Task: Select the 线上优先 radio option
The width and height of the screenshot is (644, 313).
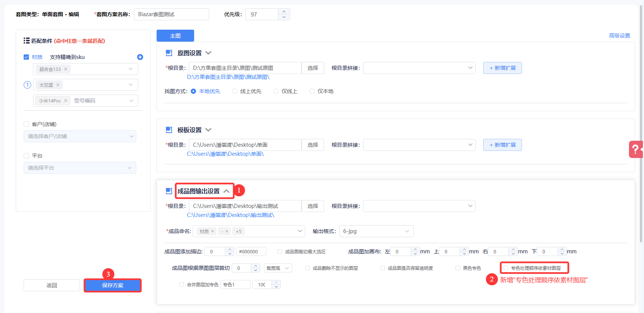Action: (235, 91)
